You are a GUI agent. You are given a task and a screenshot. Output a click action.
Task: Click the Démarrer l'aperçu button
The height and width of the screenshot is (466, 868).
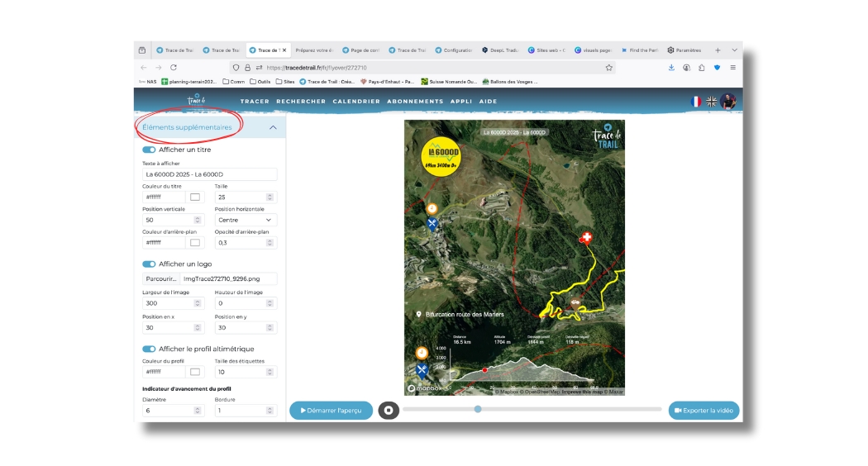point(331,411)
